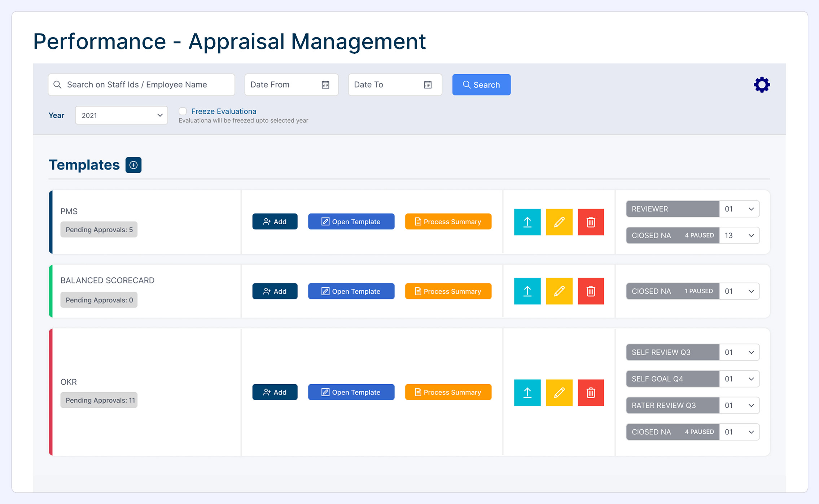This screenshot has width=819, height=504.
Task: Delete the OKR template via trash icon
Action: pos(591,392)
